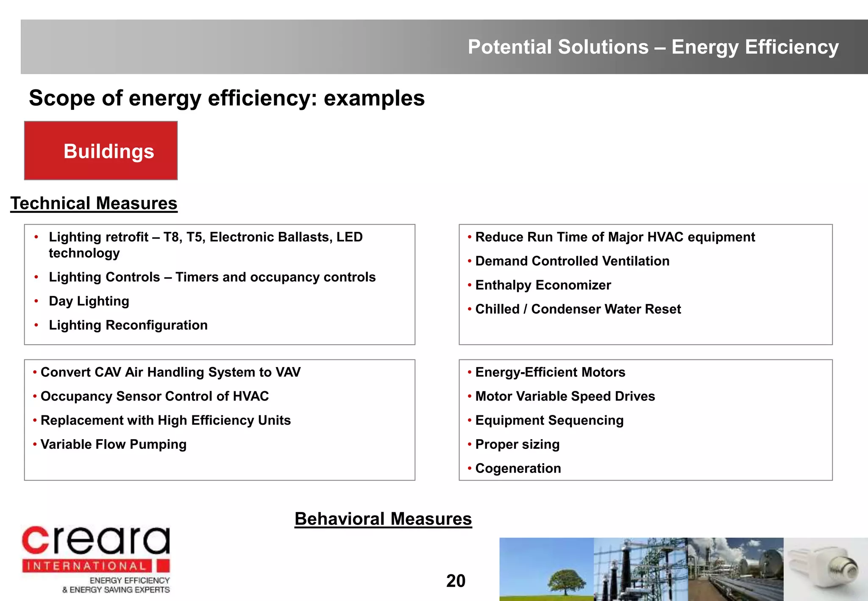This screenshot has width=868, height=601.
Task: Click the 'Cogeneration' bullet
Action: [518, 468]
